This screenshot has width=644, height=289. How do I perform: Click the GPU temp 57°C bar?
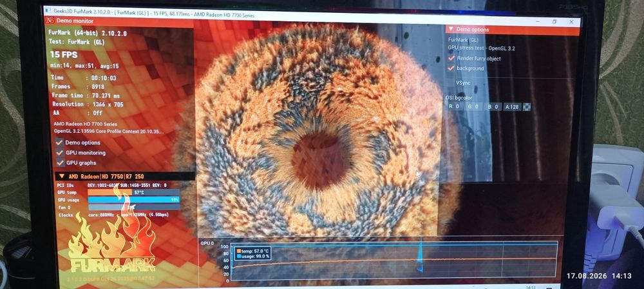[134, 192]
